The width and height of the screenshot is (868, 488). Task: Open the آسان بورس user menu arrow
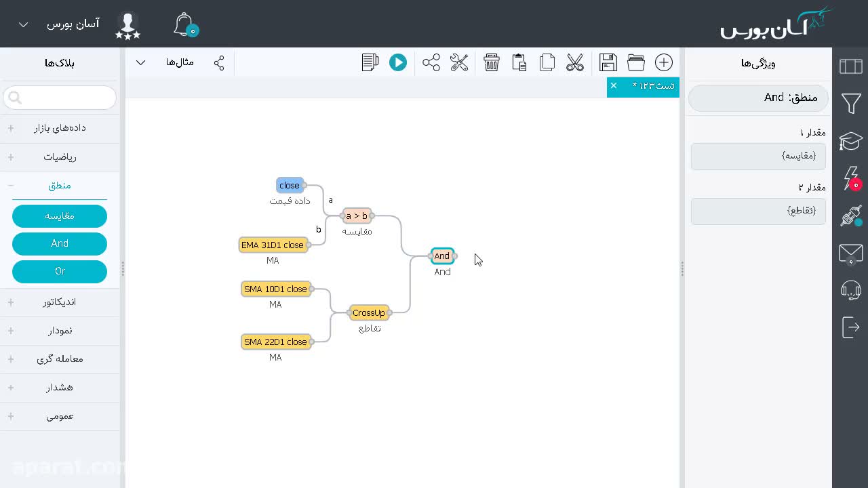[23, 24]
